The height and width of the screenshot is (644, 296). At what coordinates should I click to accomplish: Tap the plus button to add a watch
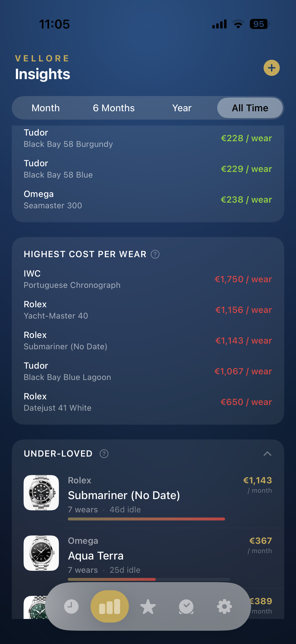pos(271,68)
